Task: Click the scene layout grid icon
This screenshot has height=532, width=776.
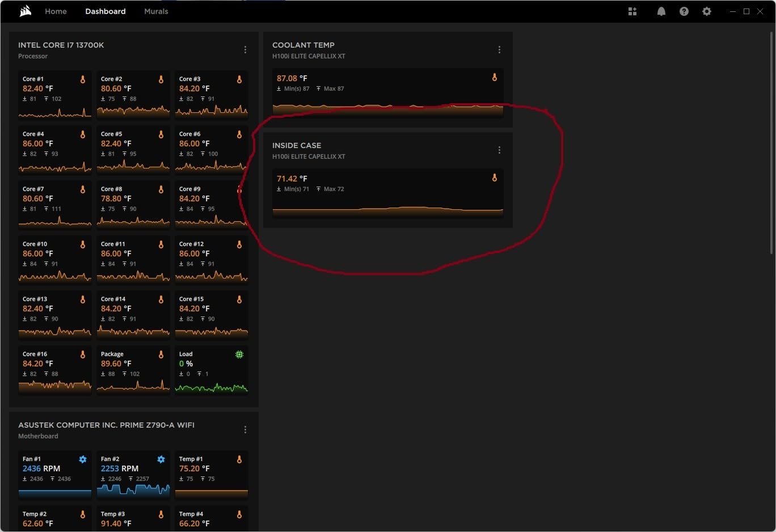Action: tap(632, 11)
